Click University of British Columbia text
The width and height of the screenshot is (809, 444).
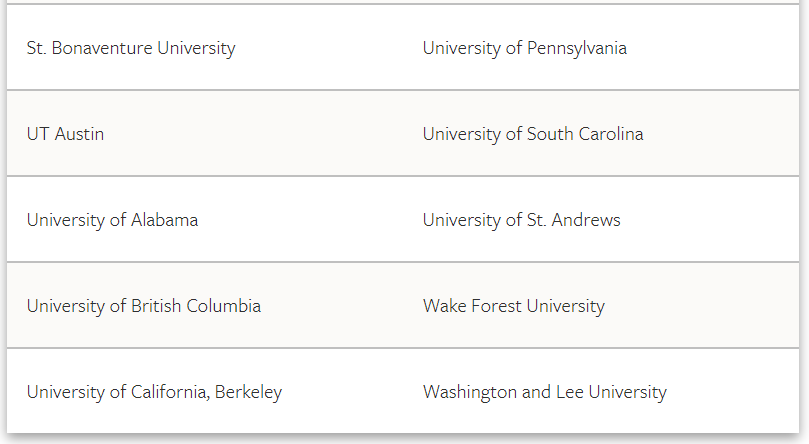pos(144,306)
